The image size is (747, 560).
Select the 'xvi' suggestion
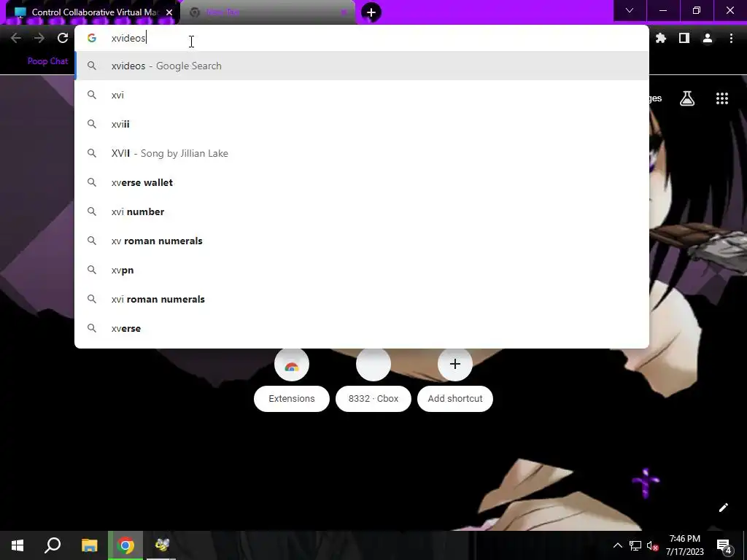[362, 95]
